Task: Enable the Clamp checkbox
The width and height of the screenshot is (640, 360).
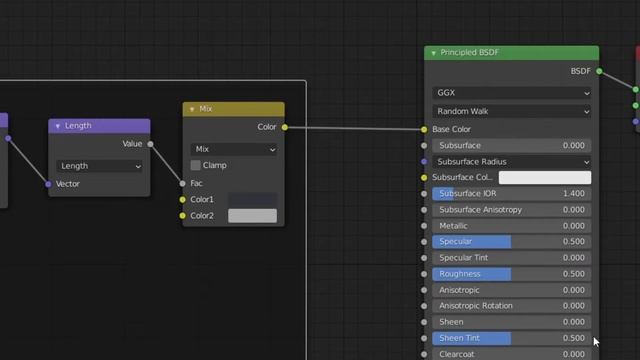Action: tap(196, 165)
